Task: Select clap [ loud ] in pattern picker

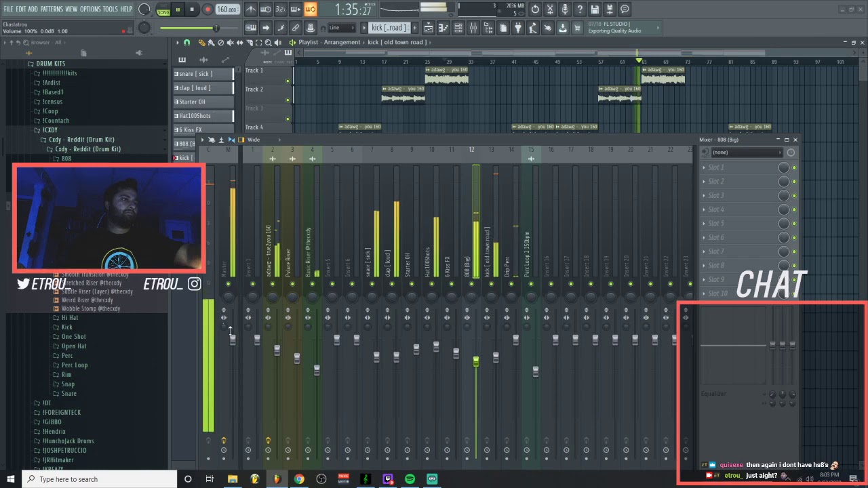Action: pyautogui.click(x=203, y=87)
